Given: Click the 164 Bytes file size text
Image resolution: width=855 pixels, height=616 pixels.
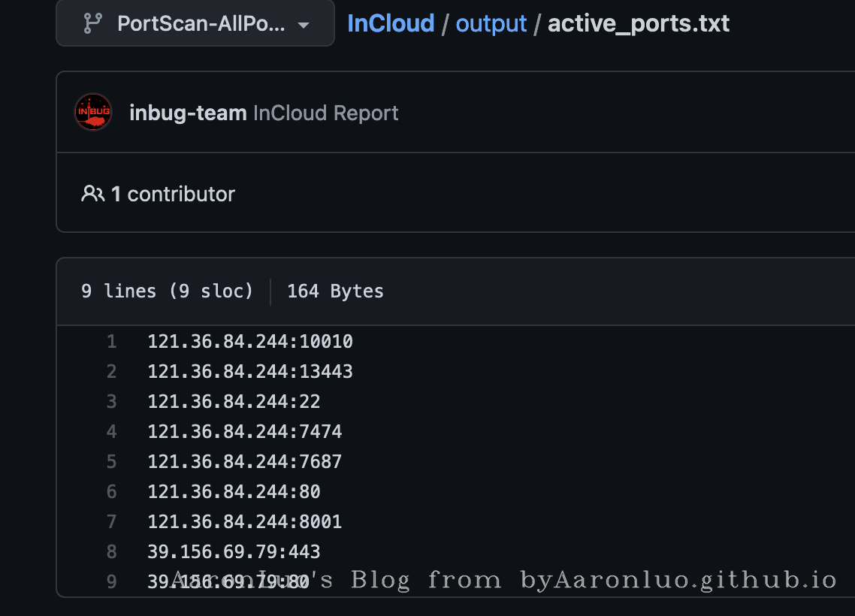Looking at the screenshot, I should pyautogui.click(x=335, y=291).
